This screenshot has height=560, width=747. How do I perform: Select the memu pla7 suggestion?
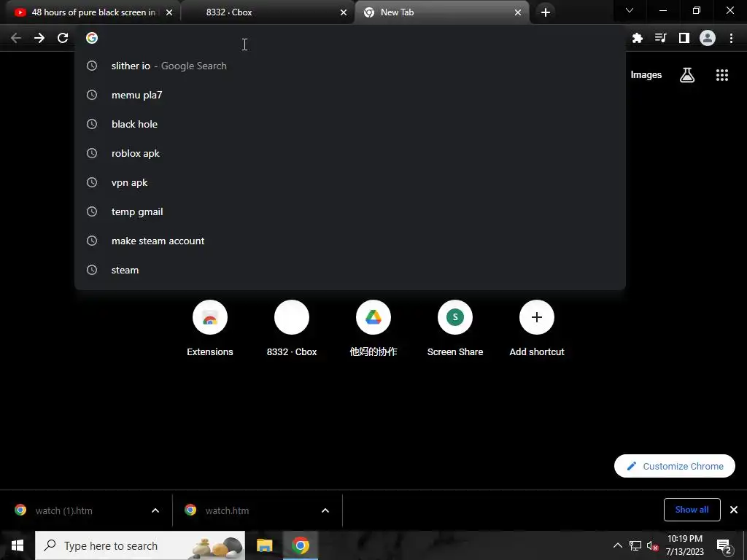(x=349, y=95)
